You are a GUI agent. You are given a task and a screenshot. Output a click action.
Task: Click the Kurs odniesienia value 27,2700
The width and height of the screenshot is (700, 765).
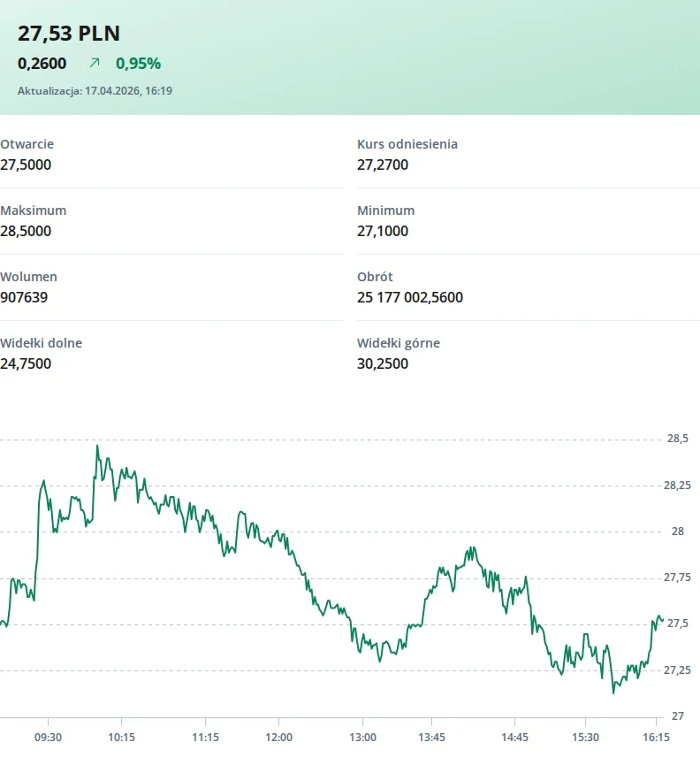pyautogui.click(x=383, y=164)
